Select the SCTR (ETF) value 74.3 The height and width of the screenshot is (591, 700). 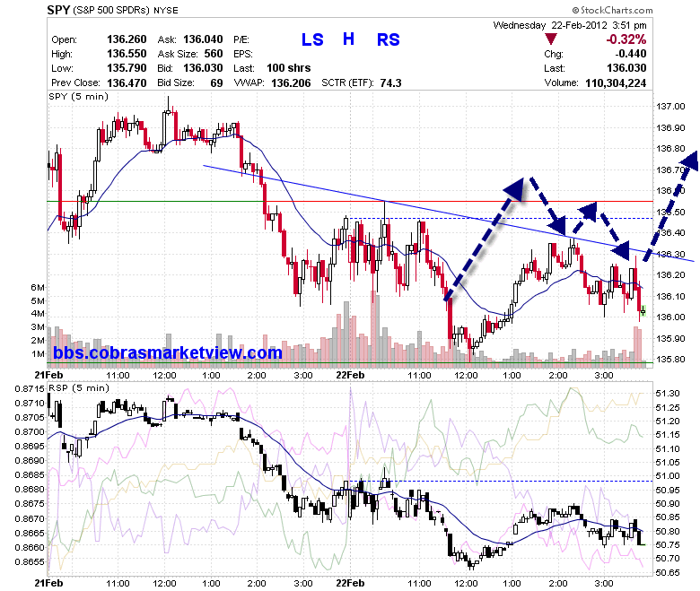click(390, 83)
